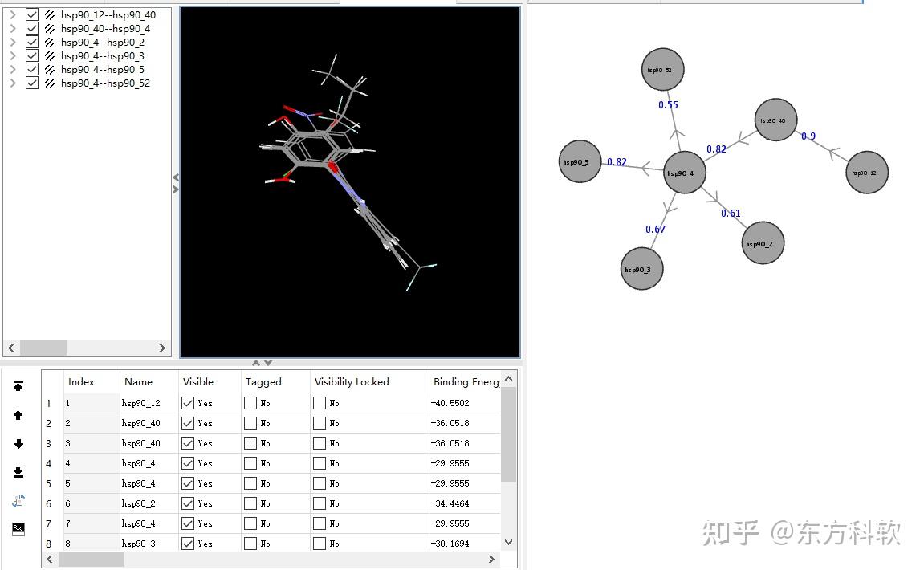Screen dimensions: 924x570
Task: Click the copy/transfer icon below the arrows
Action: pos(18,499)
